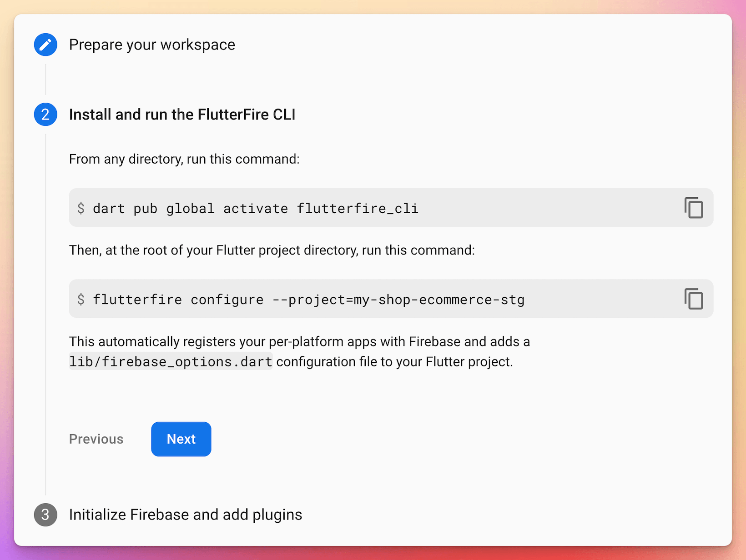Screen dimensions: 746x560
Task: Select the step 3 number circle
Action: point(45,515)
